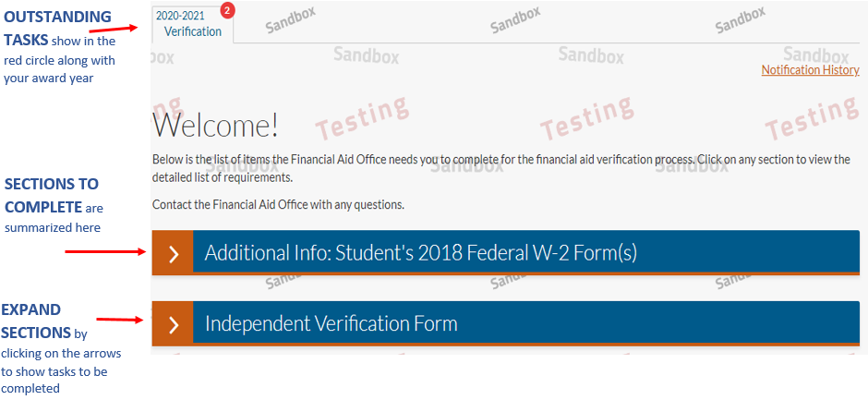This screenshot has width=868, height=412.
Task: Click the 'are summarized here' annotation text
Action: click(53, 227)
